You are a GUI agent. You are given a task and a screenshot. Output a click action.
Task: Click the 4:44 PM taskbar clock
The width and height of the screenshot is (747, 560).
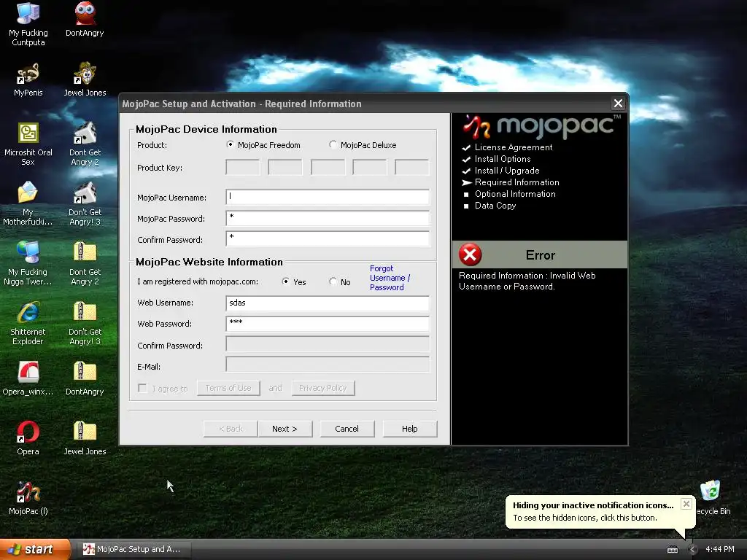(x=719, y=550)
